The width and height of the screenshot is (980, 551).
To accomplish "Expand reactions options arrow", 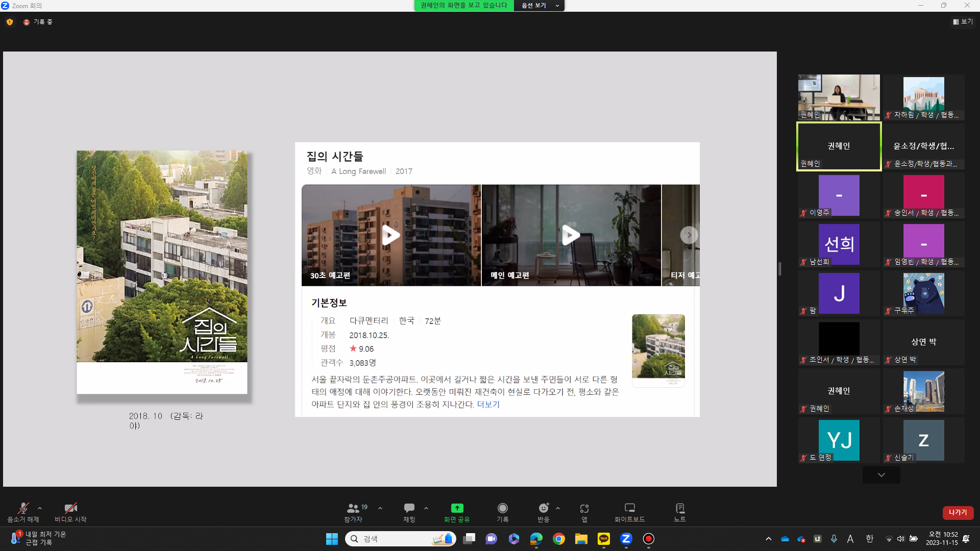I will 558,508.
